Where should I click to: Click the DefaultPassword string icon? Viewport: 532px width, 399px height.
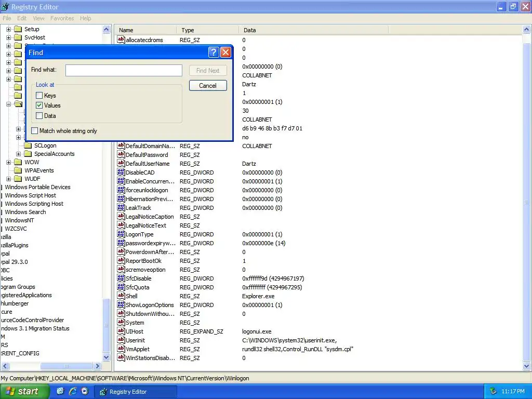[121, 154]
